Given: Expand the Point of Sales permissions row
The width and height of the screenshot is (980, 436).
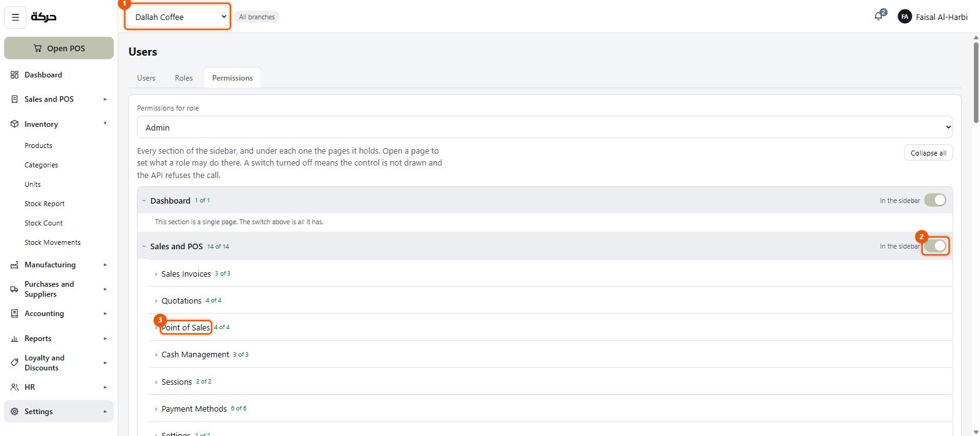Looking at the screenshot, I should click(156, 328).
